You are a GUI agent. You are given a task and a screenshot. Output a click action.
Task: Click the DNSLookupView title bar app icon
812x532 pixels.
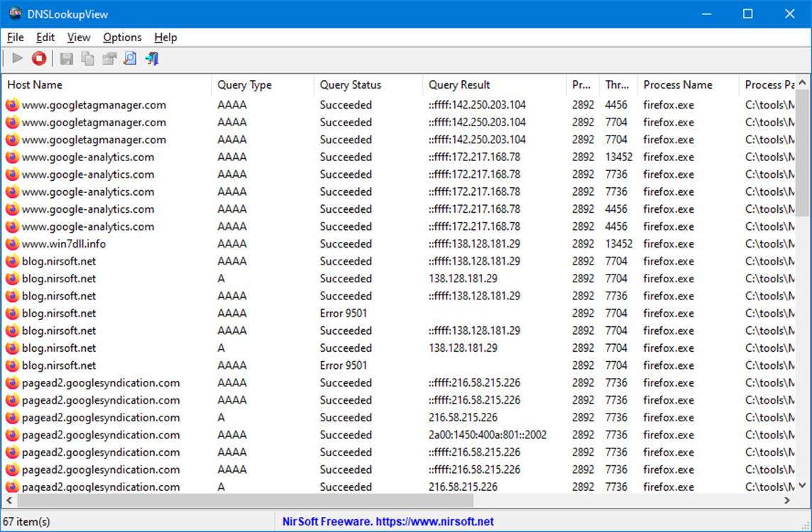point(16,13)
